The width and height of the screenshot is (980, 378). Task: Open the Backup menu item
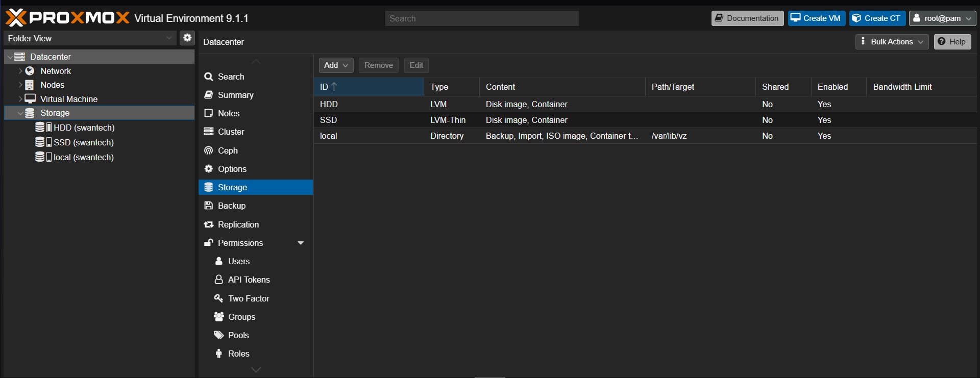click(x=256, y=206)
